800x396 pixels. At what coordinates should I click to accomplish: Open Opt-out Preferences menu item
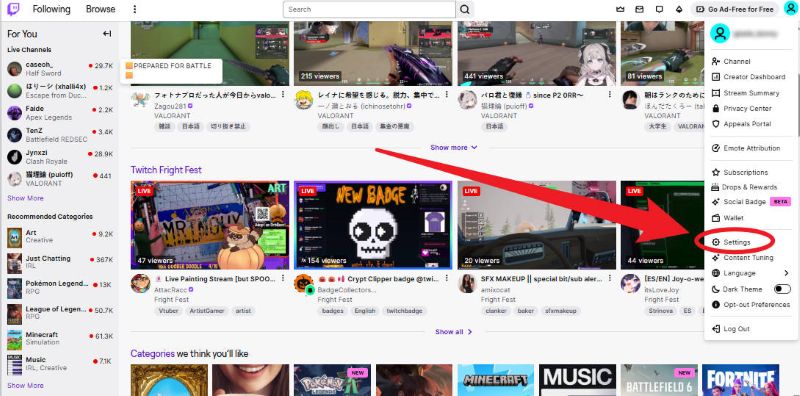[751, 305]
